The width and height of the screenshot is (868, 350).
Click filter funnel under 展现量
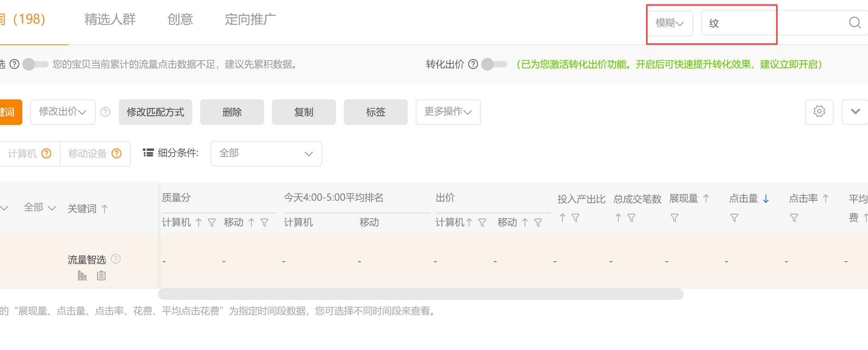(675, 218)
